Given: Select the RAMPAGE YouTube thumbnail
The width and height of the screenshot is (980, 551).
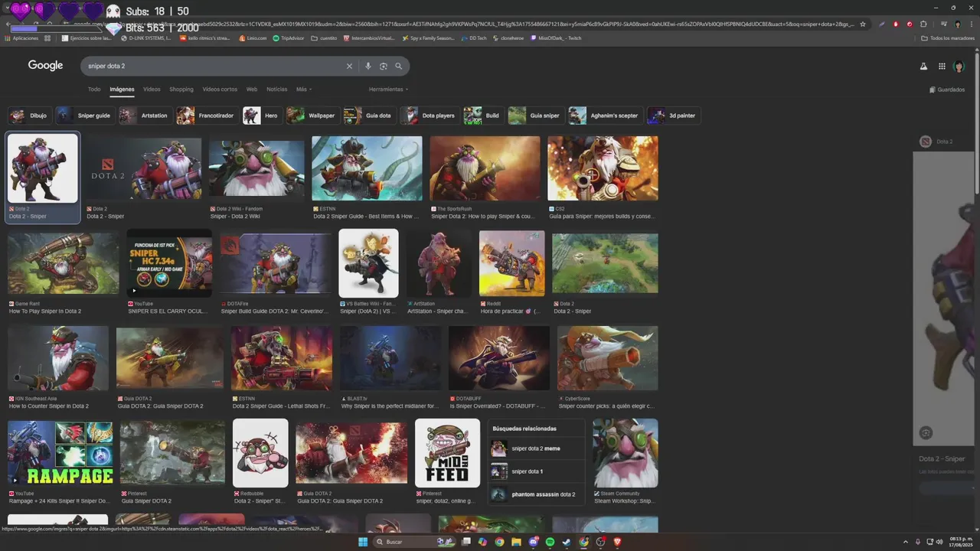Looking at the screenshot, I should click(x=60, y=452).
